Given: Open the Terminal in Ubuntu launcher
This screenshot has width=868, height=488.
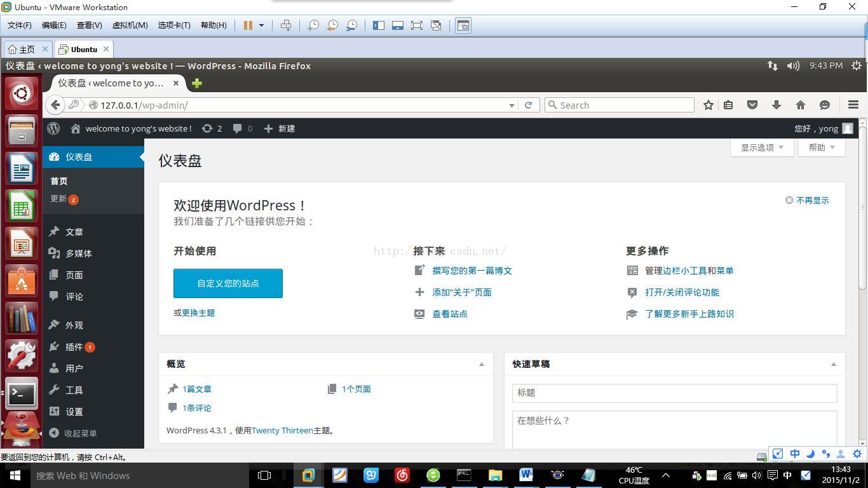Looking at the screenshot, I should [x=22, y=394].
